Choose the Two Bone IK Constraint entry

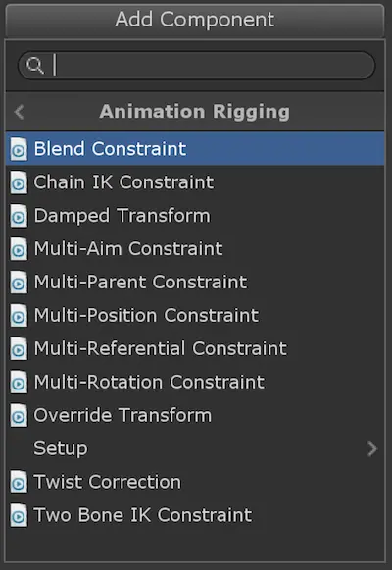(195, 515)
